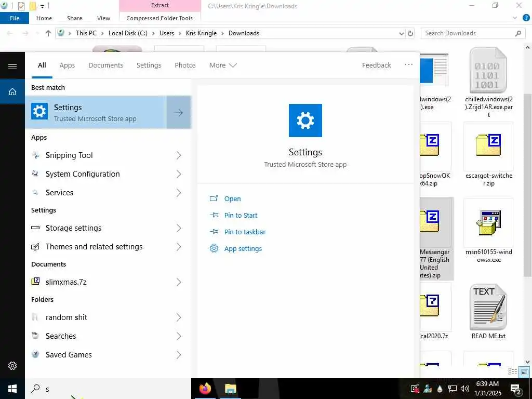Refresh the Downloads folder address bar
Image resolution: width=532 pixels, height=399 pixels.
coord(410,33)
